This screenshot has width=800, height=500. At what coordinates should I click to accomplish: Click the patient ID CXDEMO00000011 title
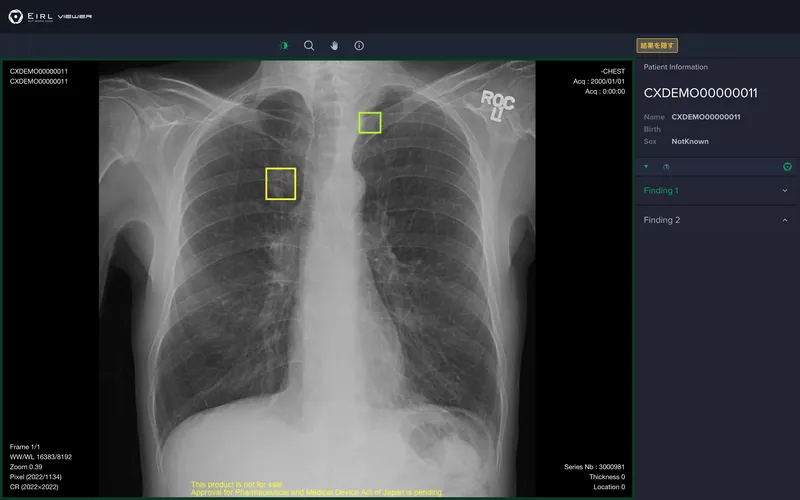pyautogui.click(x=700, y=93)
